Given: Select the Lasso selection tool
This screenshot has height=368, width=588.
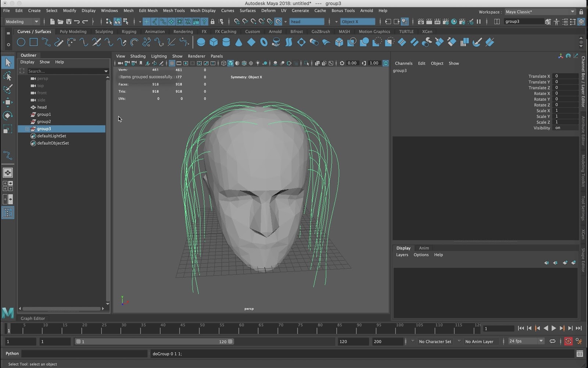Looking at the screenshot, I should pos(8,76).
